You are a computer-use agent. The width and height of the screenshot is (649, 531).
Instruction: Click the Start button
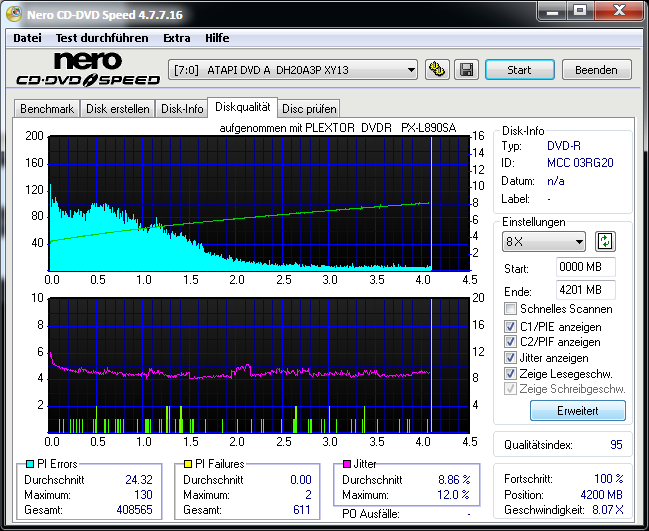(x=519, y=70)
